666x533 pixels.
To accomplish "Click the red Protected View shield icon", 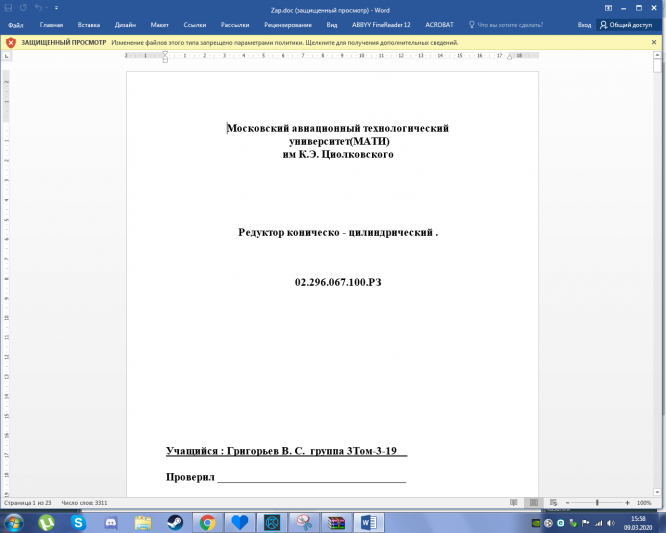I will pyautogui.click(x=11, y=42).
